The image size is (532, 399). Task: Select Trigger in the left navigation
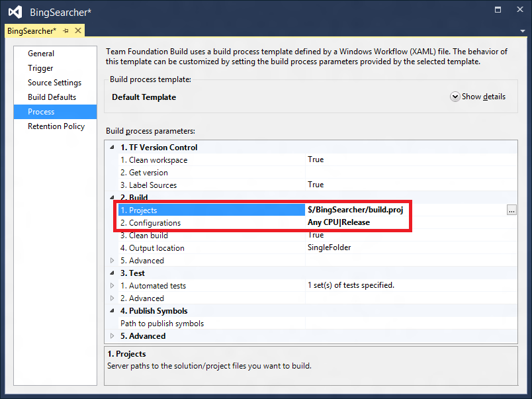[40, 68]
